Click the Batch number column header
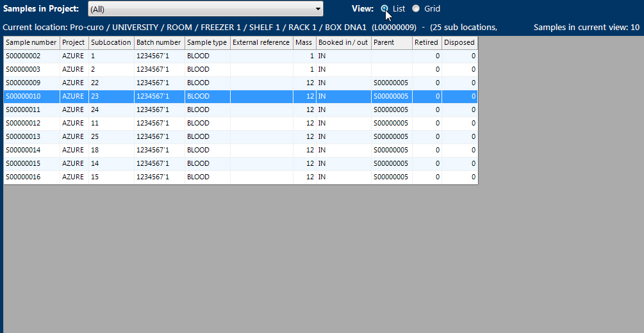 click(159, 43)
